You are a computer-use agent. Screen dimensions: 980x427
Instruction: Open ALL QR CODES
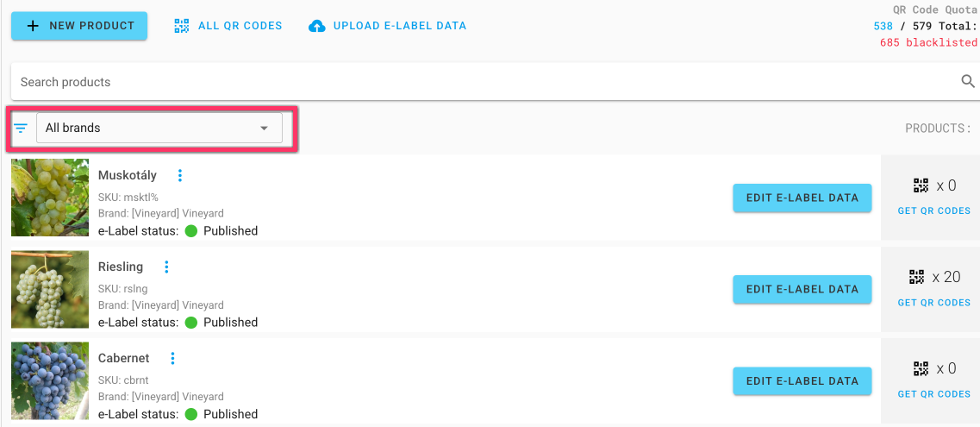[x=228, y=26]
